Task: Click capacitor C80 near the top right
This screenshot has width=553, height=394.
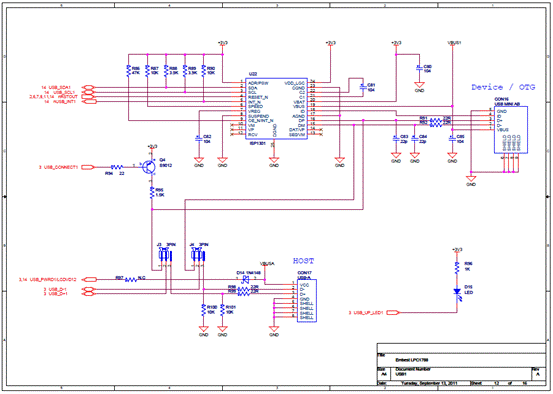Action: (x=419, y=68)
